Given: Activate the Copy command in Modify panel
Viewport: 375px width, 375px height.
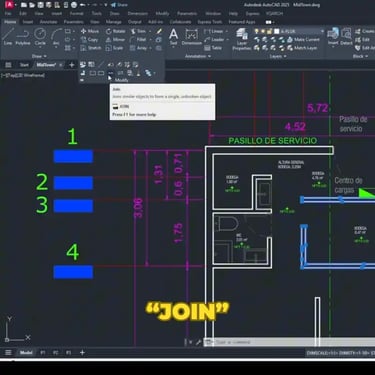Looking at the screenshot, I should [x=89, y=40].
